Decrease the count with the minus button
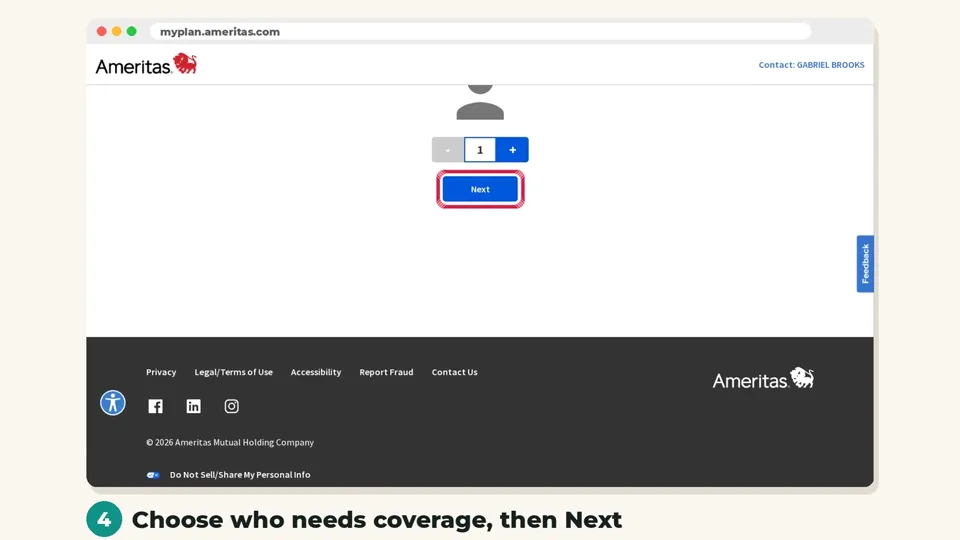Viewport: 960px width, 540px height. pos(448,150)
